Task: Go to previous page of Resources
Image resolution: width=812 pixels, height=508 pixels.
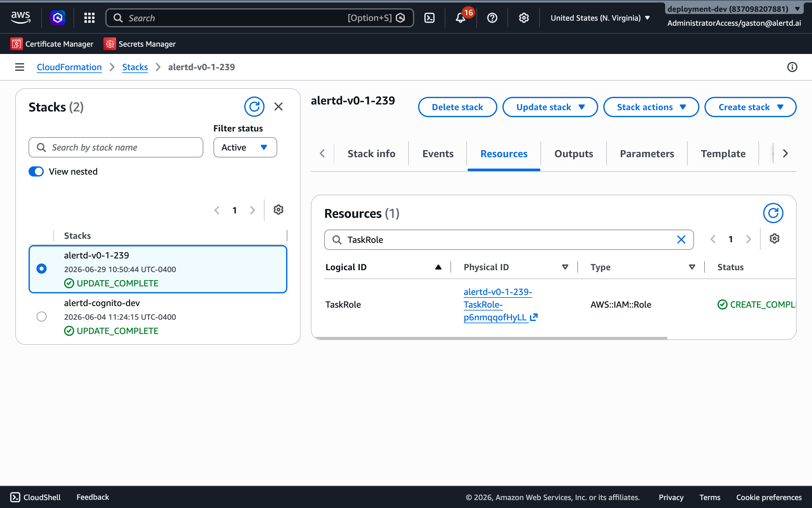Action: tap(713, 239)
